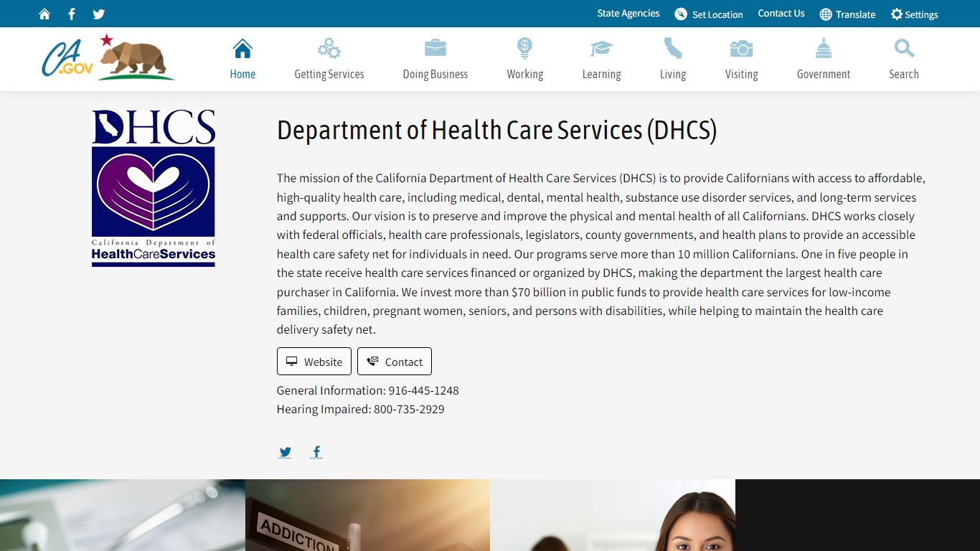Screen dimensions: 980x551
Task: Select the Working menu label
Action: 525,74
